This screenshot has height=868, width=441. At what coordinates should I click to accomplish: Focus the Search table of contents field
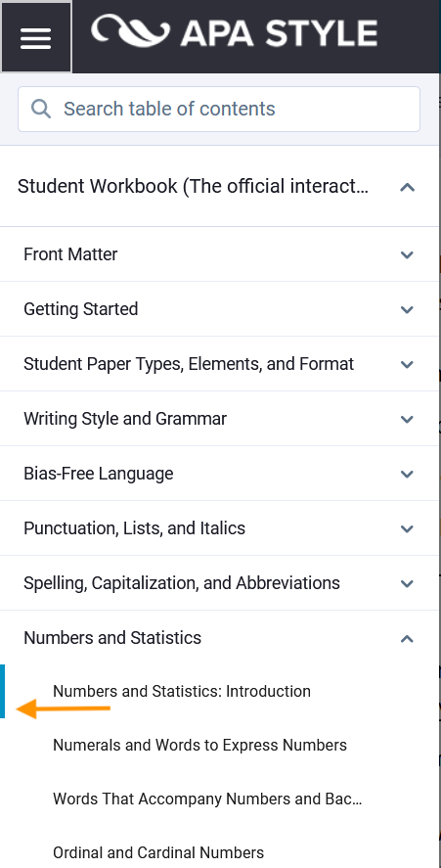(219, 109)
